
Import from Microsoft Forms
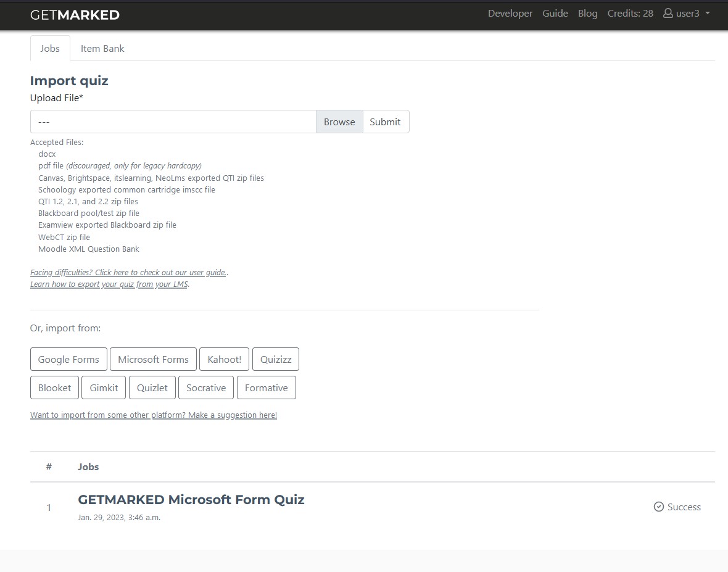coord(153,359)
